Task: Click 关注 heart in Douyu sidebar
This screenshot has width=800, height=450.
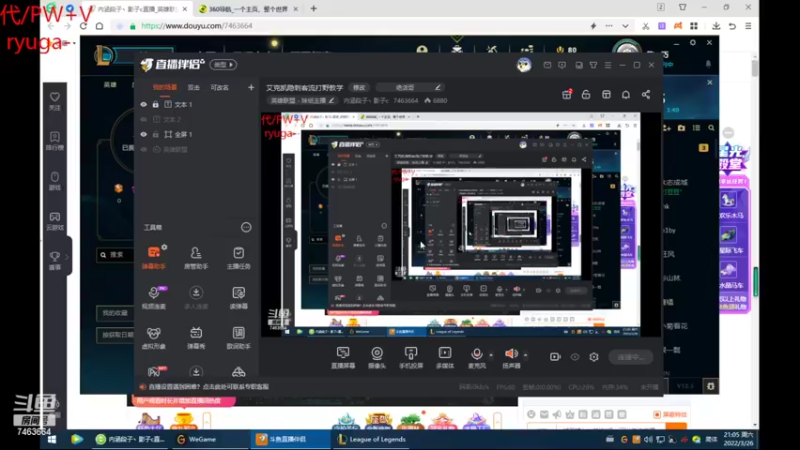Action: (55, 101)
